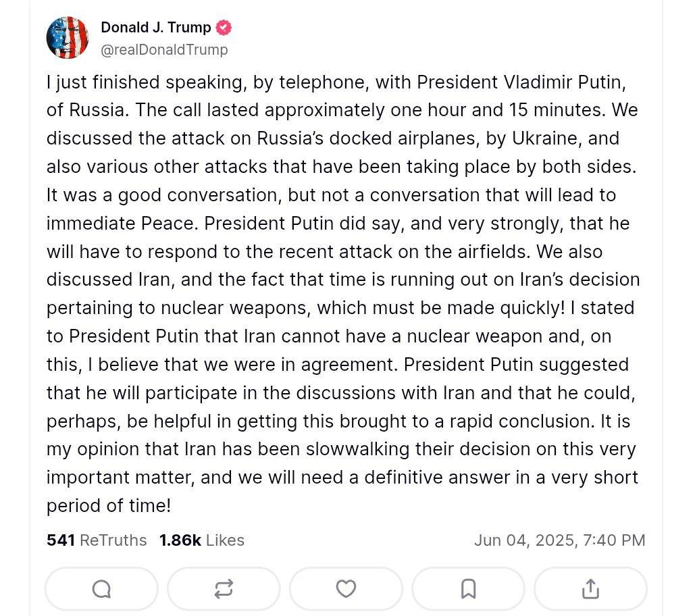695x616 pixels.
Task: View the 541 ReTruths list
Action: click(x=97, y=540)
